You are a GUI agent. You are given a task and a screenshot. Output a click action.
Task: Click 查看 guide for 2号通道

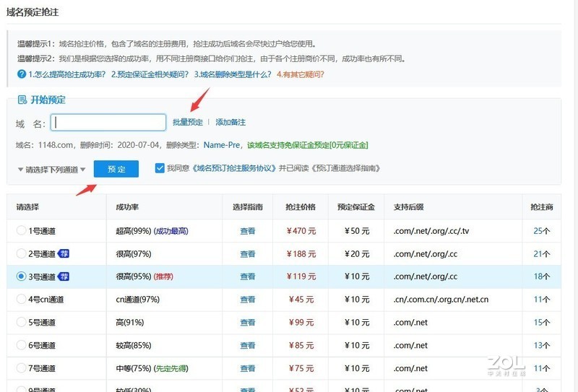click(247, 254)
